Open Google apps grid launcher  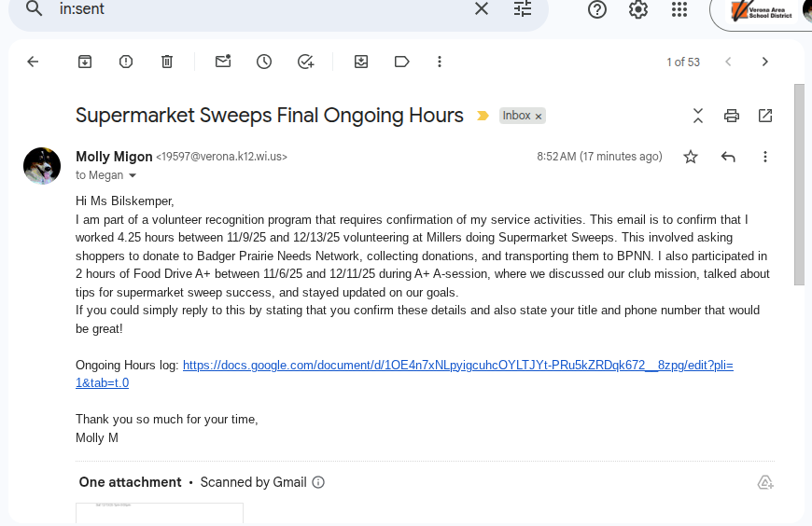679,9
